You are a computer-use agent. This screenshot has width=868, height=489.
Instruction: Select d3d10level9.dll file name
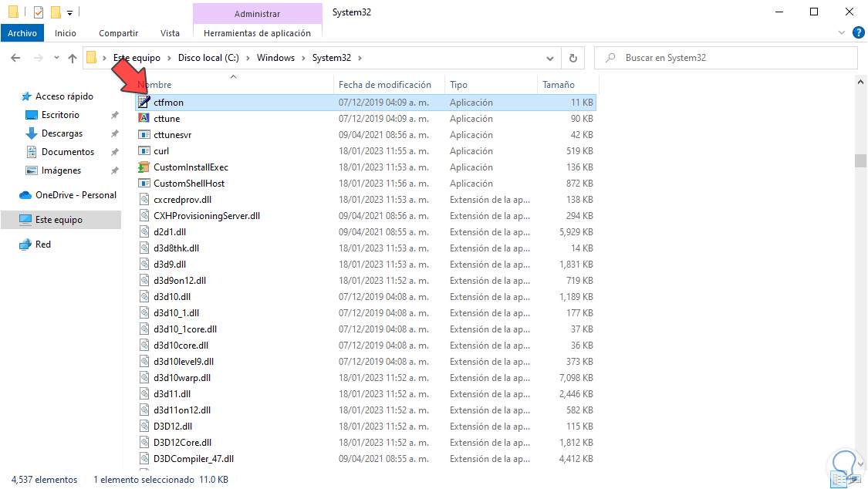point(184,361)
